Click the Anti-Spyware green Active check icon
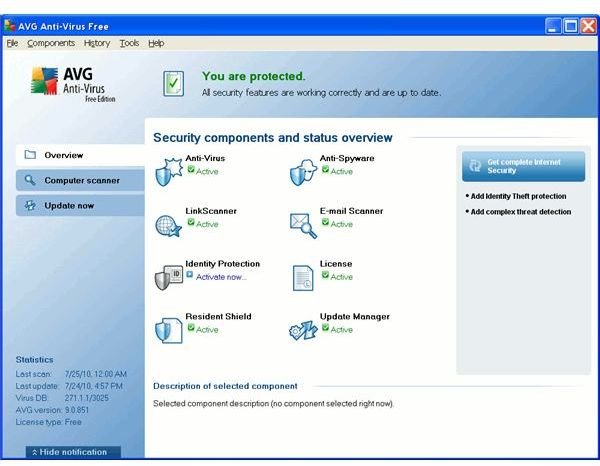The height and width of the screenshot is (466, 600). [x=325, y=169]
